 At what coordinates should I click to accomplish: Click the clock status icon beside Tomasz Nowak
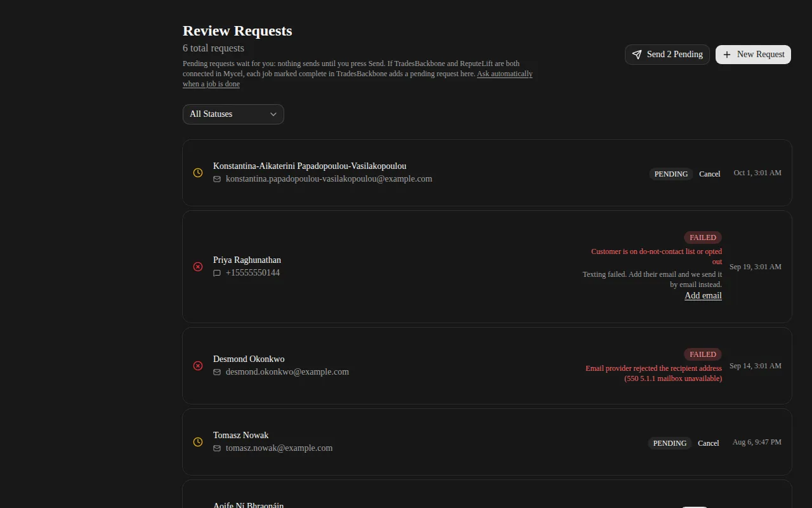click(x=198, y=442)
